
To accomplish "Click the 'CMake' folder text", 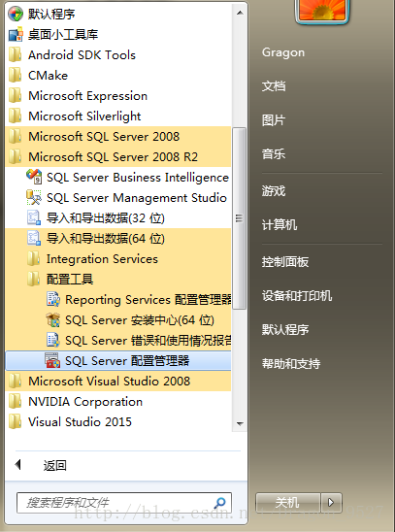I will click(x=48, y=76).
